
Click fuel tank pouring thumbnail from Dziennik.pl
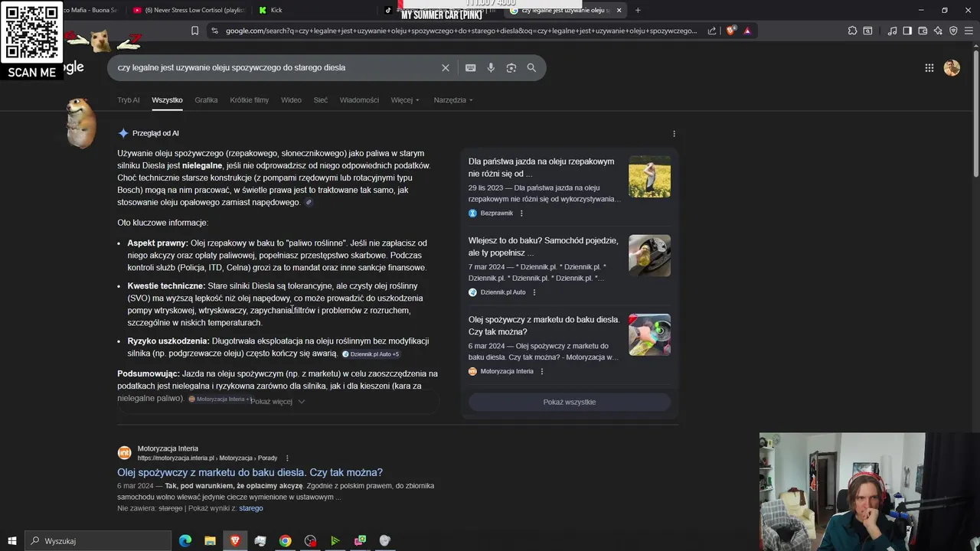click(x=649, y=256)
